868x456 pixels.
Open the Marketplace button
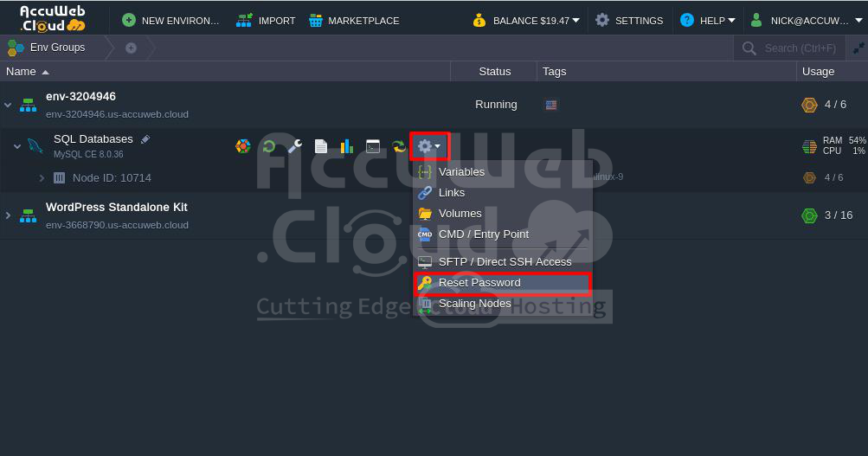[x=354, y=21]
